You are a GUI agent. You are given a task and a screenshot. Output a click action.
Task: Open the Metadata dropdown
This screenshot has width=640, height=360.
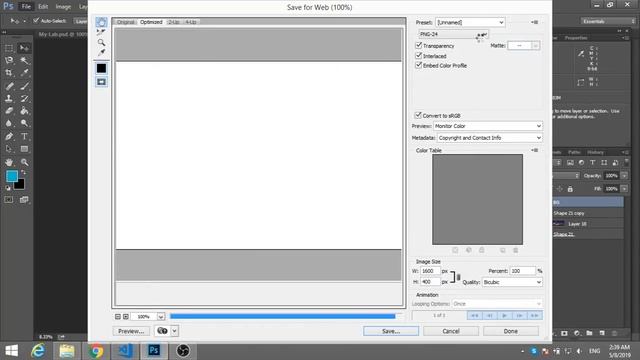tap(490, 138)
